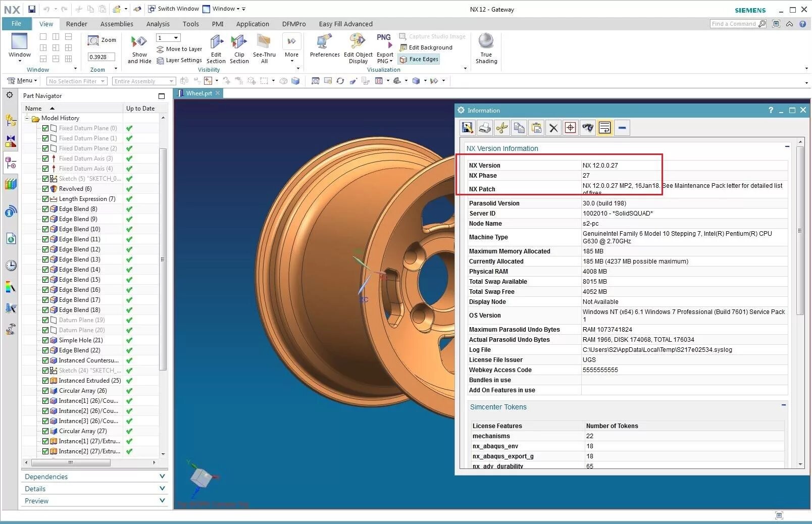
Task: Click the Zoom scale input field
Action: (101, 57)
